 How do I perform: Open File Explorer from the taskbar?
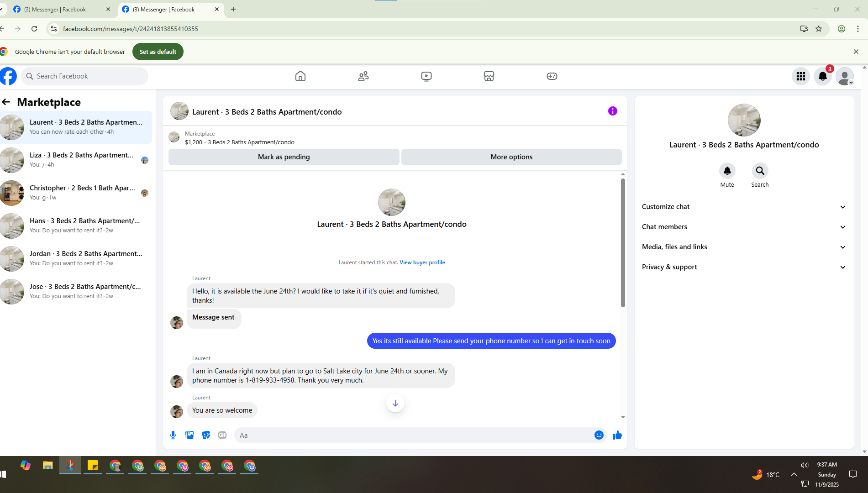tap(48, 466)
